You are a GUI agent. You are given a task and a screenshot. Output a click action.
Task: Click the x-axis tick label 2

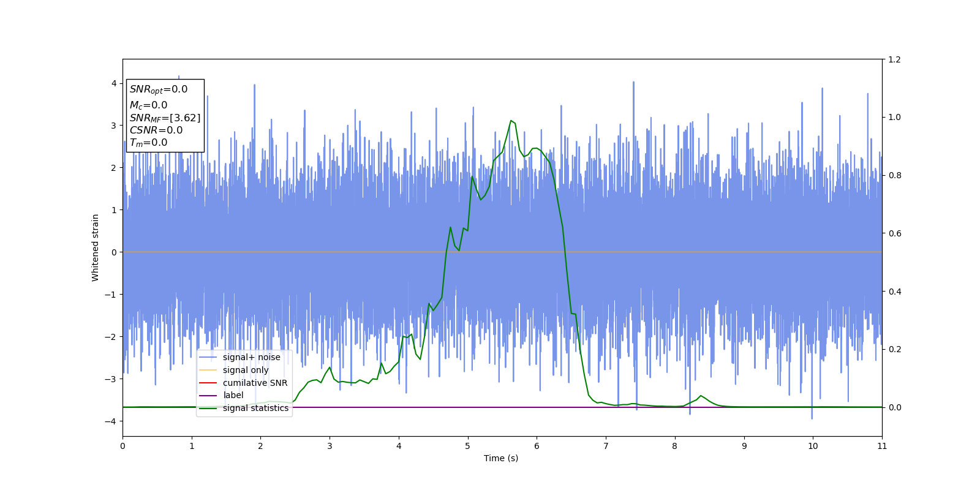pos(260,446)
